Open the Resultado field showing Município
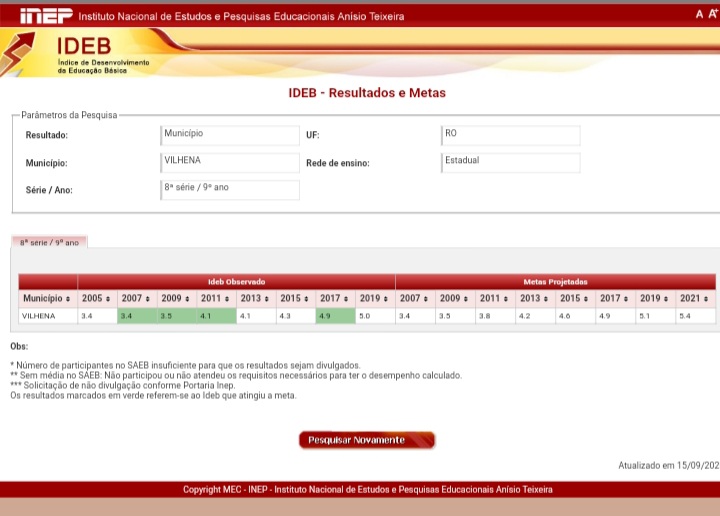 (x=230, y=135)
